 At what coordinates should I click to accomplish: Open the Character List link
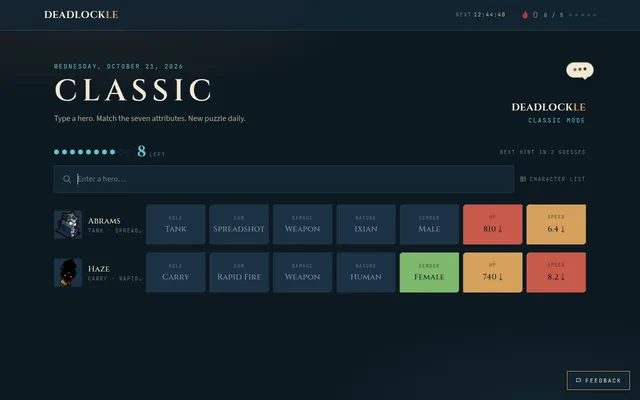click(553, 179)
